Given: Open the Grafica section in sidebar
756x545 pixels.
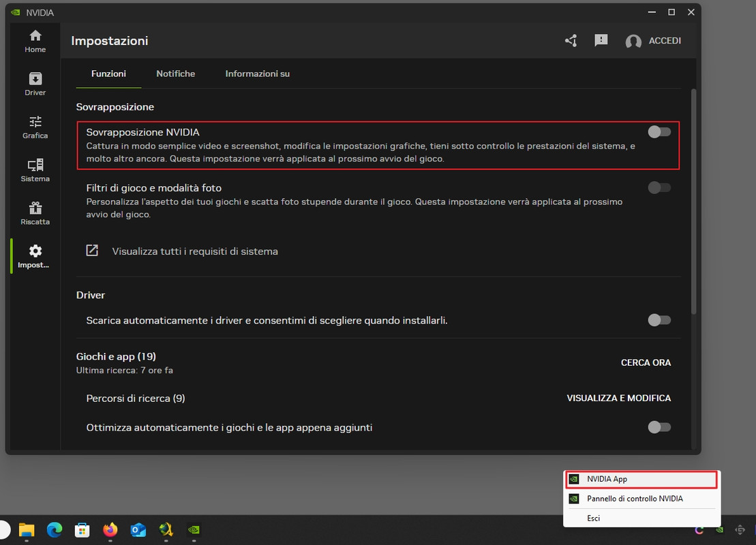Looking at the screenshot, I should click(x=35, y=127).
